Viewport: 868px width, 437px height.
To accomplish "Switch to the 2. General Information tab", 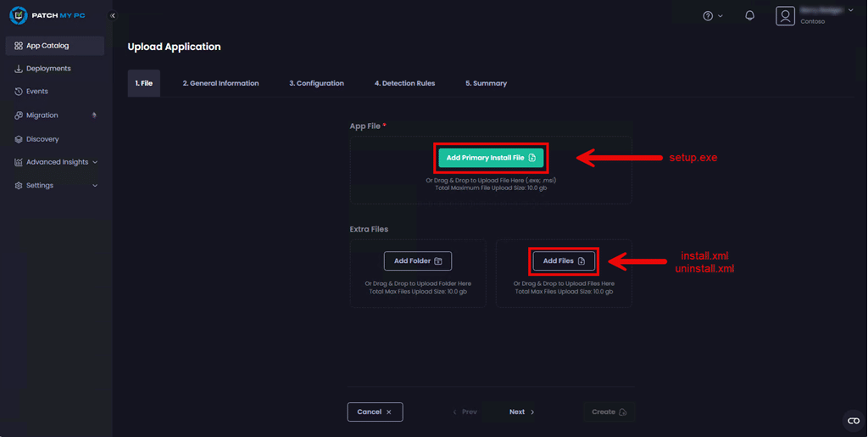I will [x=220, y=83].
